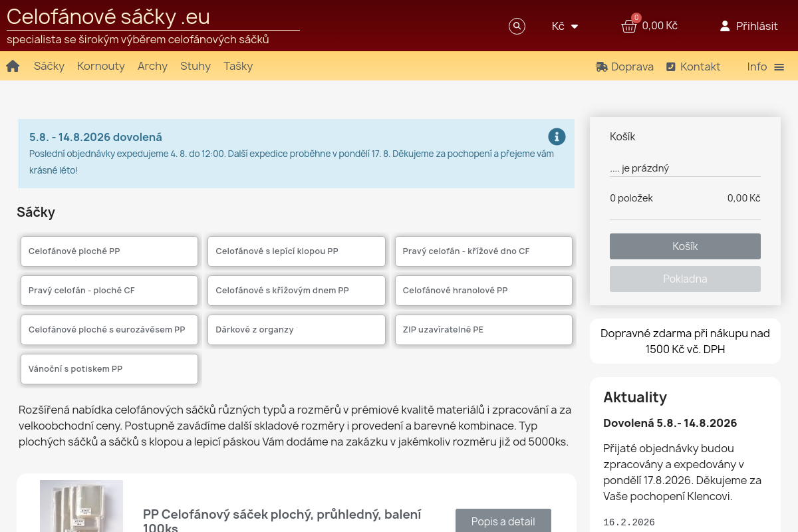Click the Popis a detail button
The width and height of the screenshot is (798, 532).
click(x=503, y=521)
